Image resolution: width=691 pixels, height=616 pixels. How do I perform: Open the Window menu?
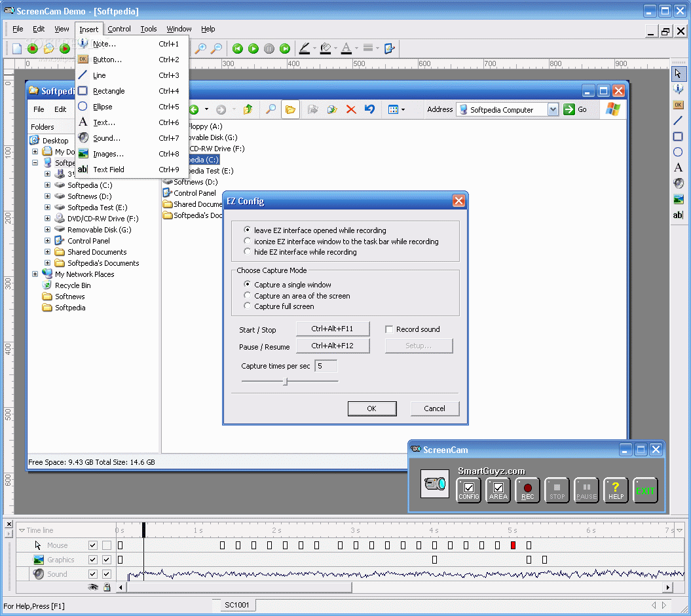point(179,29)
